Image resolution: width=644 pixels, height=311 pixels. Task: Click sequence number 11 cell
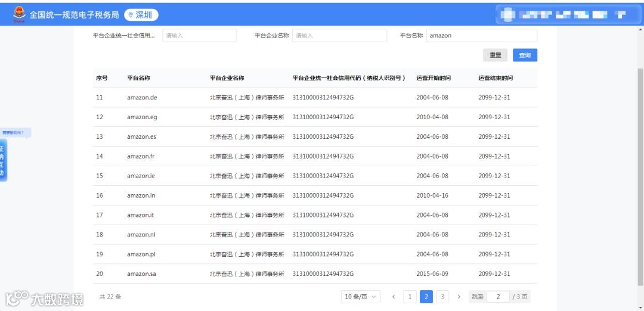(x=100, y=98)
